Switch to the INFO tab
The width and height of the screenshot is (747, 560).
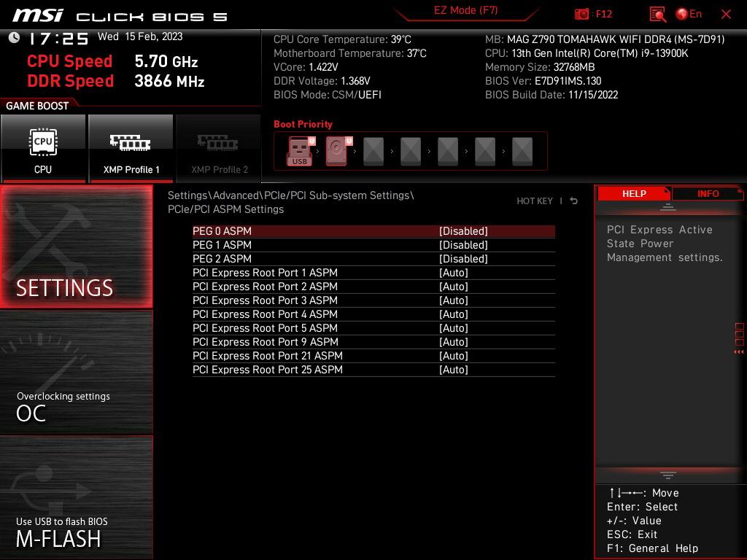(708, 194)
